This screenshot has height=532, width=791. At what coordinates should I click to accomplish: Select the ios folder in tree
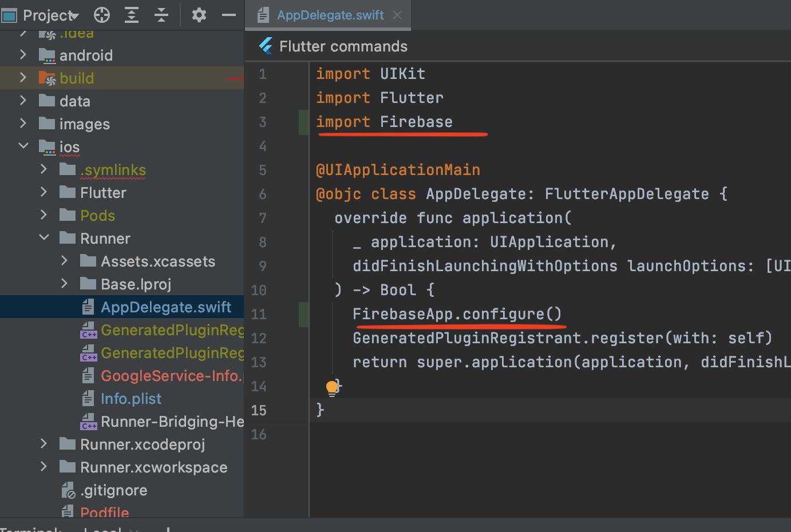click(69, 147)
